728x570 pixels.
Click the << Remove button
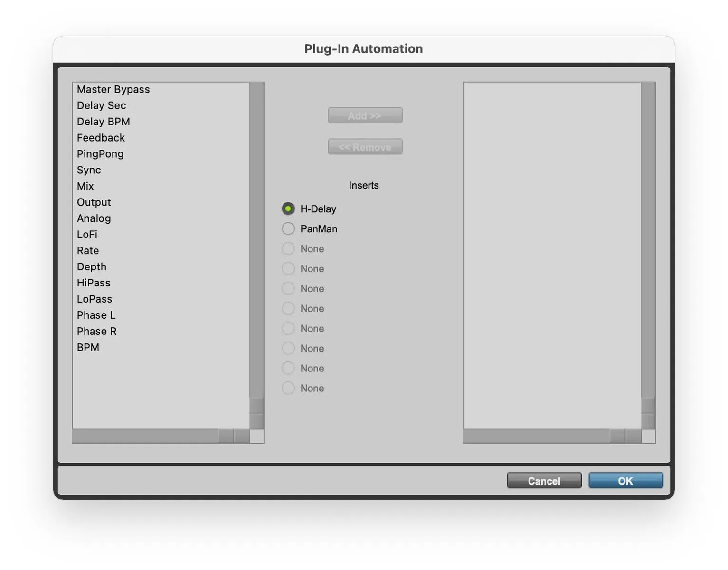coord(365,146)
